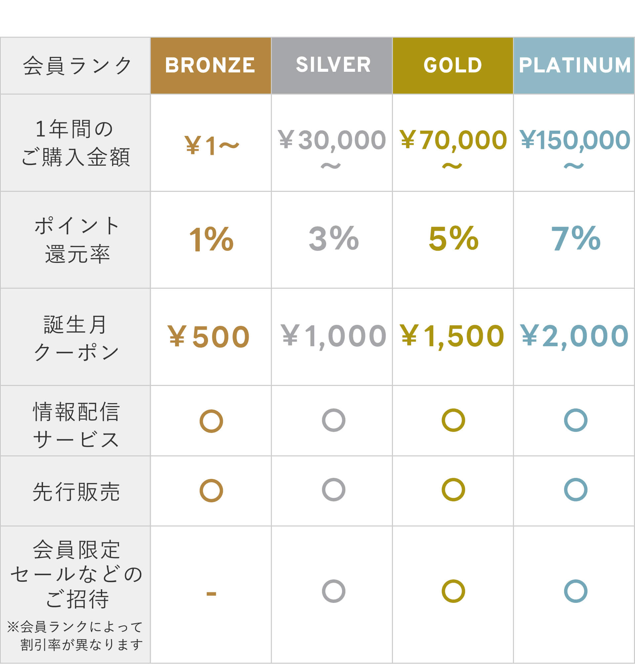Click the Bronze circle for 情報配信サービス
The image size is (635, 672).
[x=211, y=421]
